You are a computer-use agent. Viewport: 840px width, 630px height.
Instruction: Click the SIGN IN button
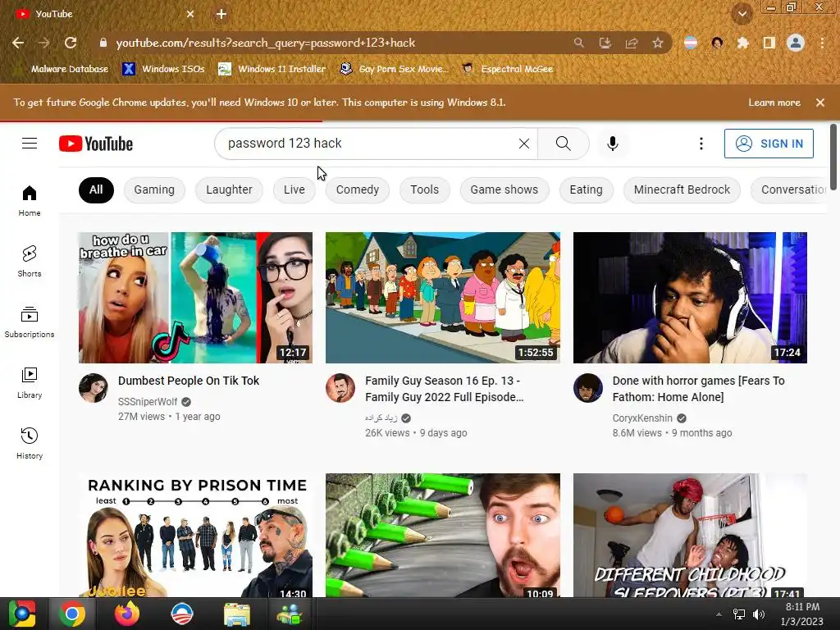tap(769, 144)
